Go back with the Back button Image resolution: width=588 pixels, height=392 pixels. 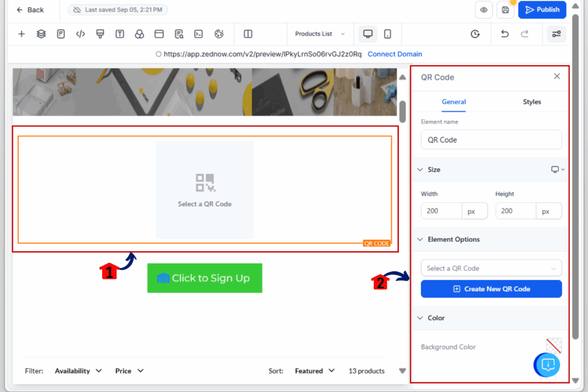pyautogui.click(x=30, y=10)
